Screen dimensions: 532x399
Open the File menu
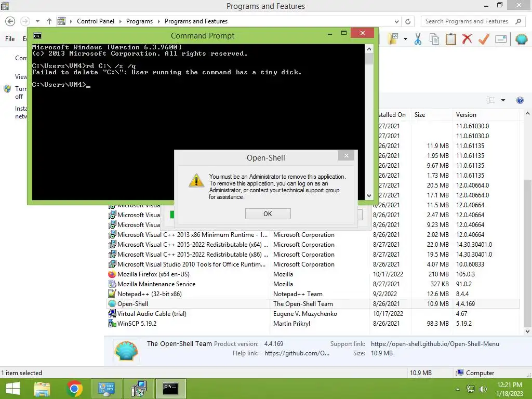[10, 38]
